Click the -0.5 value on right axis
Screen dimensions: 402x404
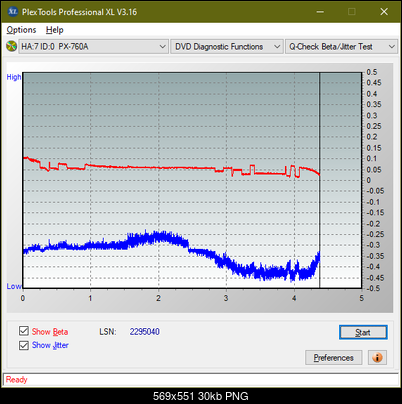373,288
